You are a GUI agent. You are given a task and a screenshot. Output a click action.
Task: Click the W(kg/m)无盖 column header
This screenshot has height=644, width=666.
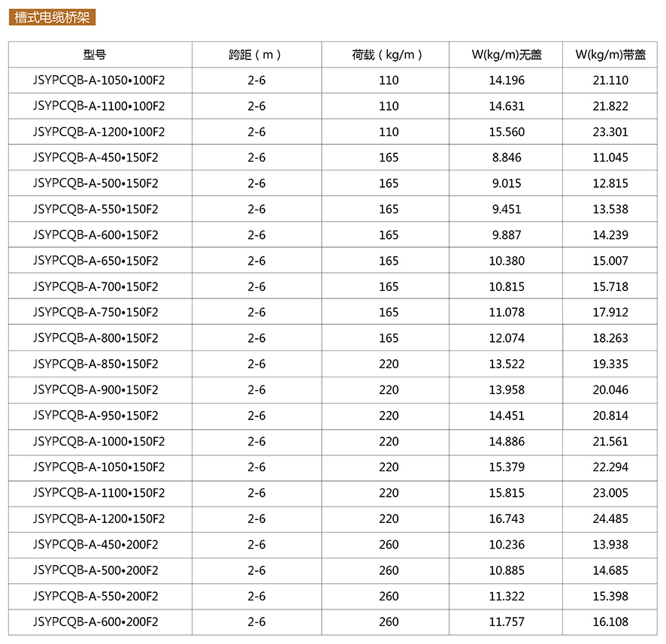pos(506,55)
